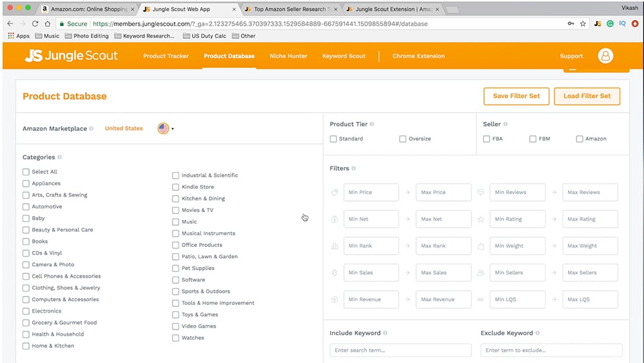Open the Keyword Research bookmarks folder
644x363 pixels.
pos(144,35)
